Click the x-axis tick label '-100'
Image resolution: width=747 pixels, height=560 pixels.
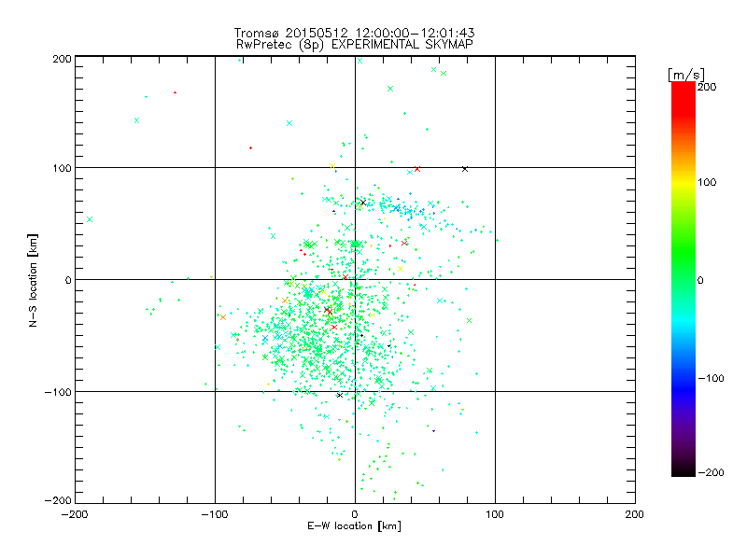215,514
